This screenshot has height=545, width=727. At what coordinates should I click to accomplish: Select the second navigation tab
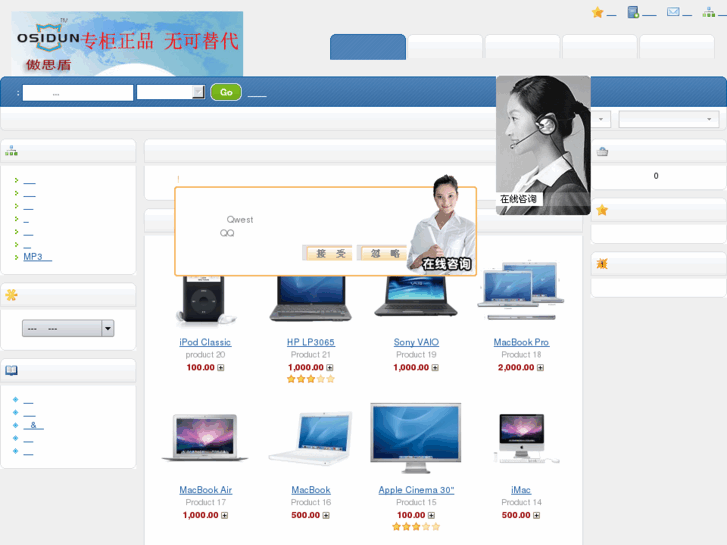click(445, 47)
